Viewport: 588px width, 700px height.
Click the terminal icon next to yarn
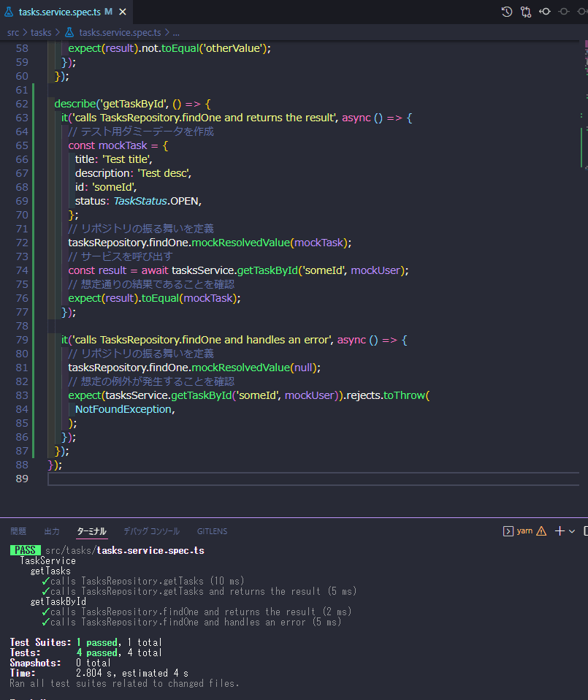[x=508, y=530]
